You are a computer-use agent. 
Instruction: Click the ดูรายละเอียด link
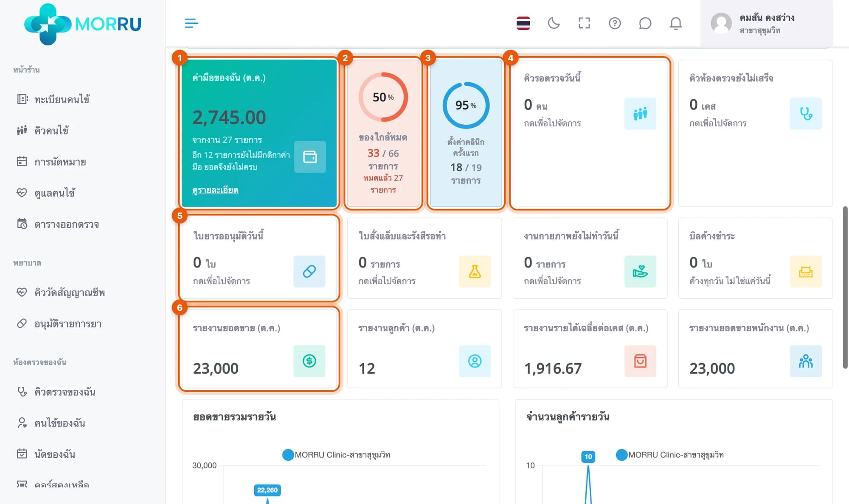point(215,190)
